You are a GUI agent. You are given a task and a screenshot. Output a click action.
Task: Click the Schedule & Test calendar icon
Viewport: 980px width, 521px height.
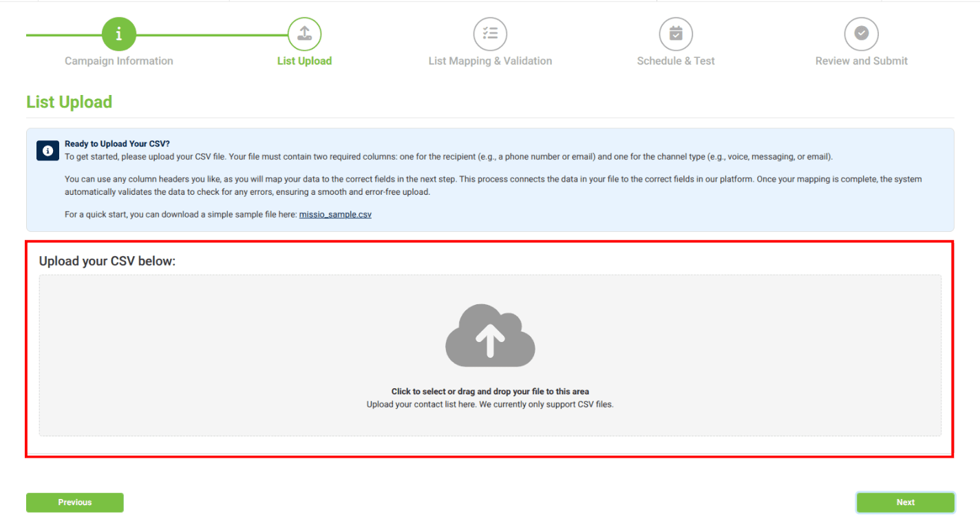[676, 34]
